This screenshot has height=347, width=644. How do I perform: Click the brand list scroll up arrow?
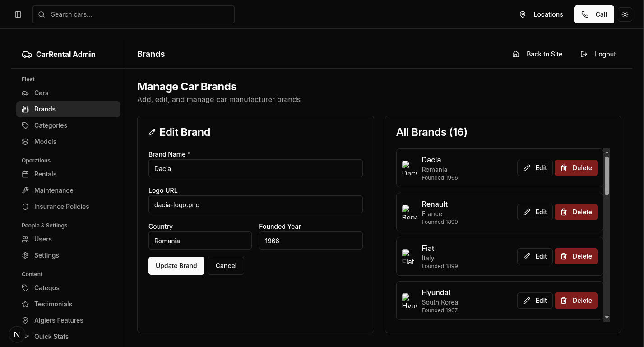pos(607,152)
